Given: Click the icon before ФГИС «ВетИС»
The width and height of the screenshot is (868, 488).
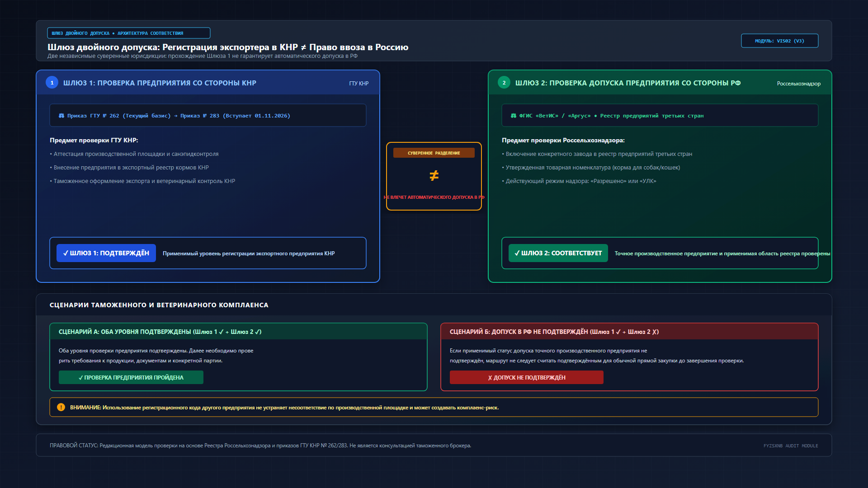Looking at the screenshot, I should pyautogui.click(x=514, y=116).
